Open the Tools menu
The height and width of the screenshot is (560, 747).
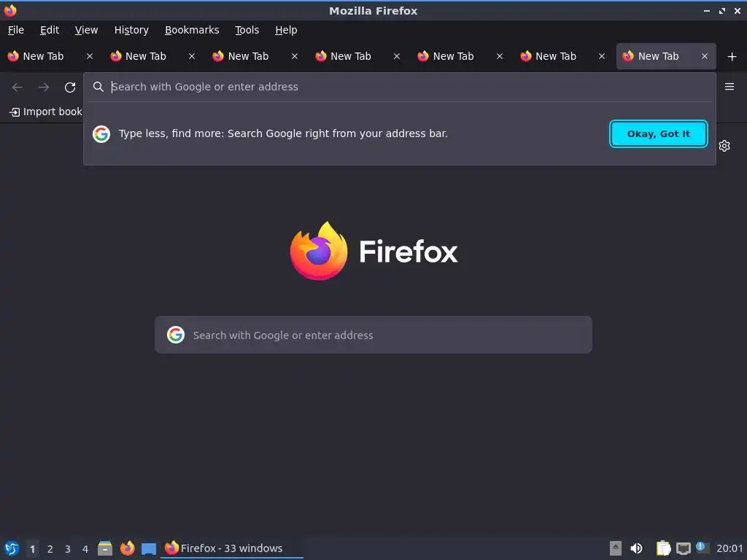click(x=247, y=30)
